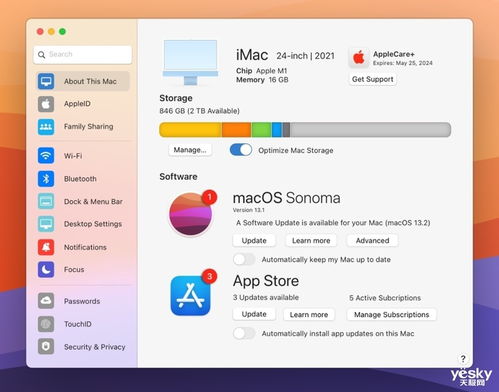Enable automatically keep my Mac up to date
Viewport: 499px width, 392px height.
pos(244,259)
